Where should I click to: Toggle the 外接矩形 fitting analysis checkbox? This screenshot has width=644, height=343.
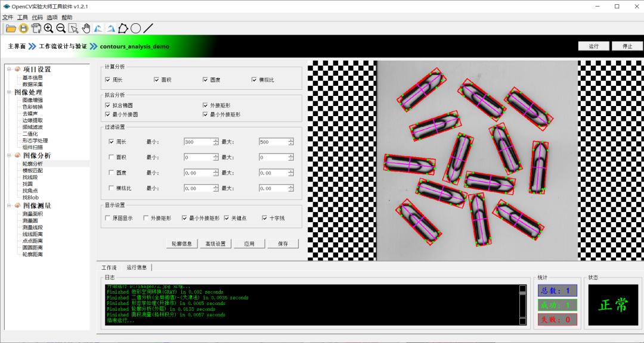[206, 105]
